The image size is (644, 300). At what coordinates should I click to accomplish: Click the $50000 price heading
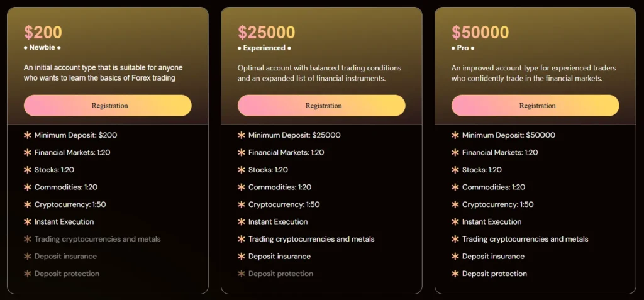[x=480, y=32]
